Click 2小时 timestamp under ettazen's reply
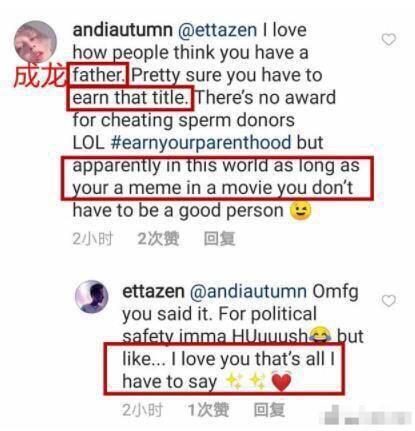 point(142,410)
